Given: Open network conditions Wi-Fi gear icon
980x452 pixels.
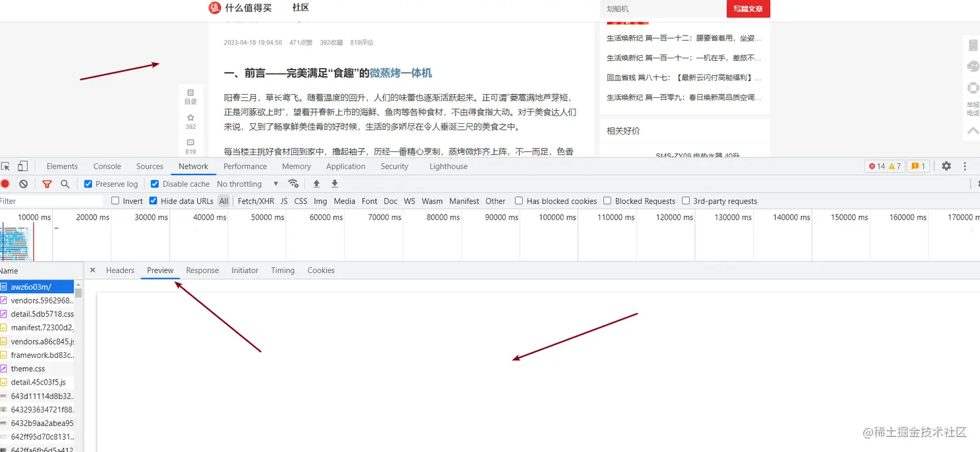Looking at the screenshot, I should click(x=294, y=184).
